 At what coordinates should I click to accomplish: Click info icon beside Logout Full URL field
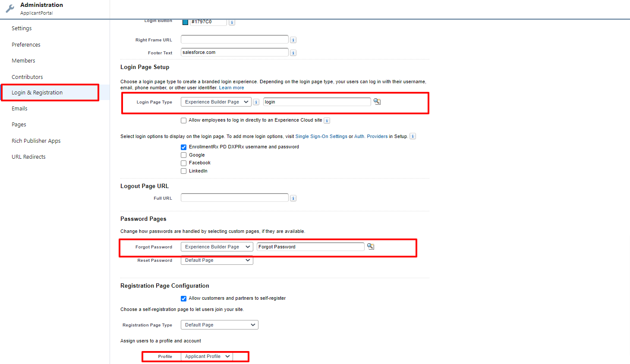tap(293, 198)
